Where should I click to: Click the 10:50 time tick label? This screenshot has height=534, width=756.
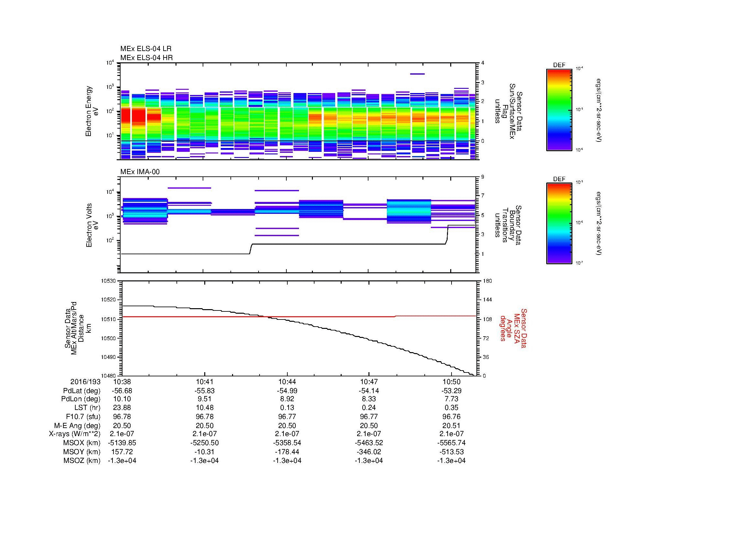[x=452, y=382]
